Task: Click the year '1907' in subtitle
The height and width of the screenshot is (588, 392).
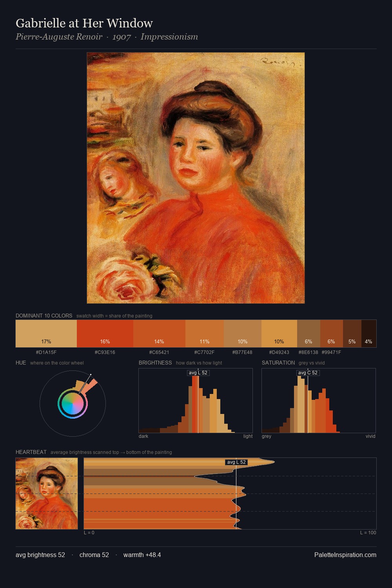Action: 122,37
